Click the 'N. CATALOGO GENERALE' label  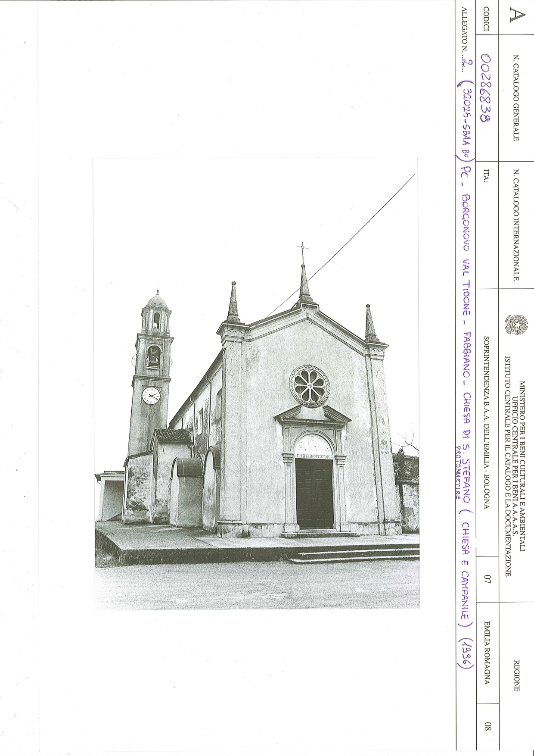coord(516,98)
